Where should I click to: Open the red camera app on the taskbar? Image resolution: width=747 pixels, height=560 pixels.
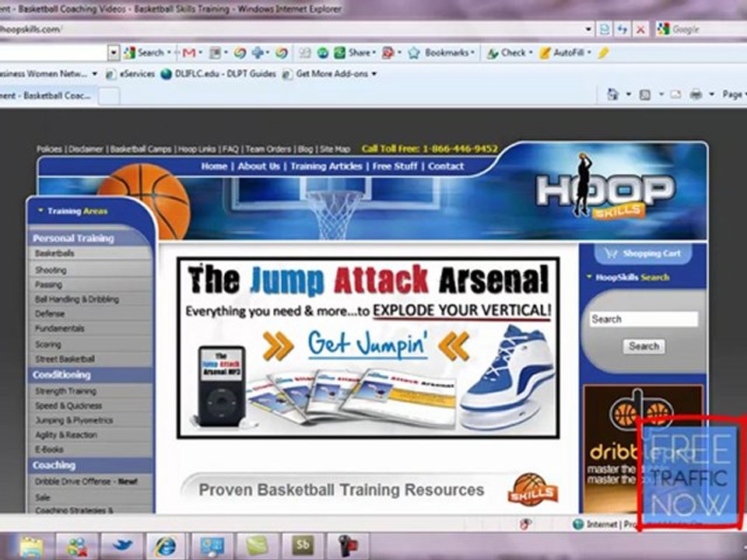tap(349, 546)
